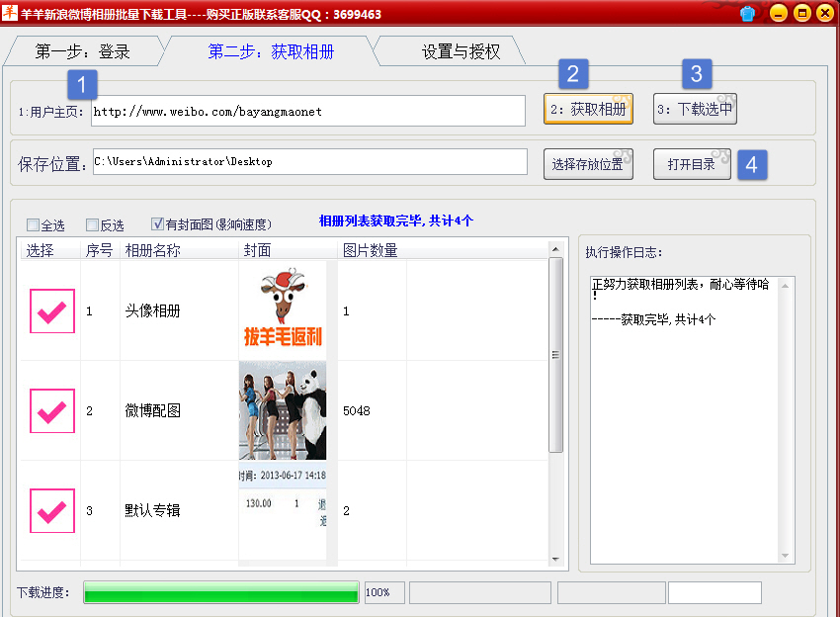The image size is (840, 617).
Task: Switch to the 第一步：登录 tab
Action: pos(82,52)
